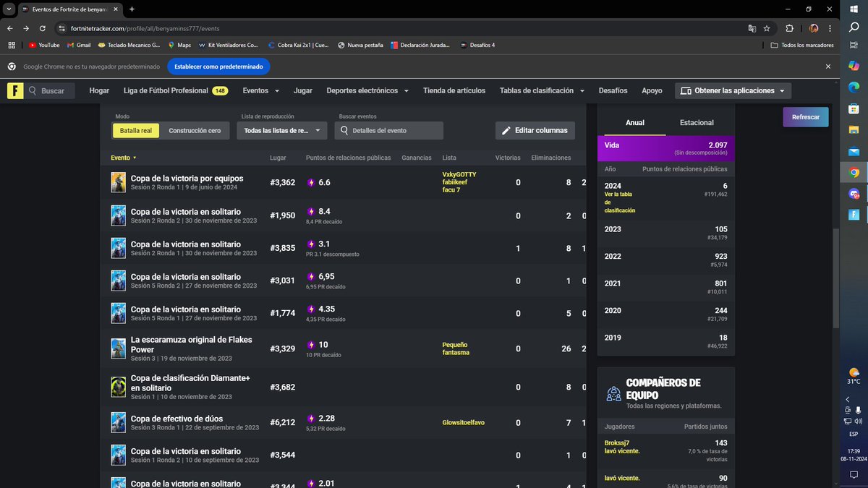Reload the page with browser refresh icon

(43, 28)
